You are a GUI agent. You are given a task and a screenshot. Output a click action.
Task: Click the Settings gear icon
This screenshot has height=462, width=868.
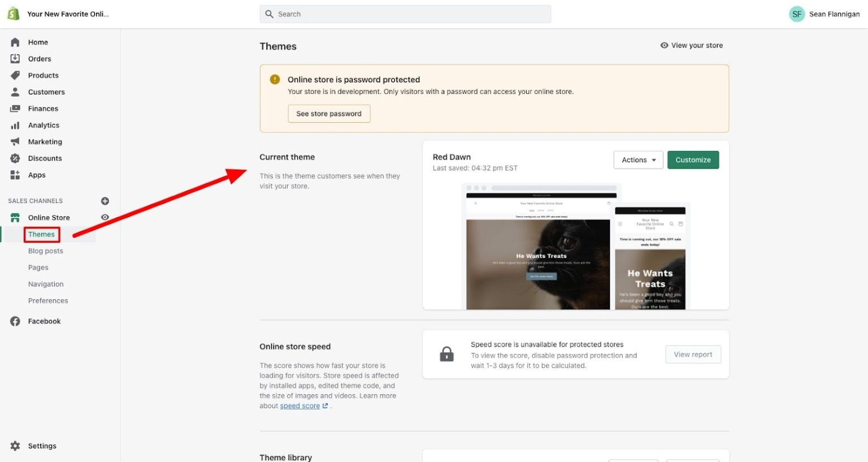[15, 446]
